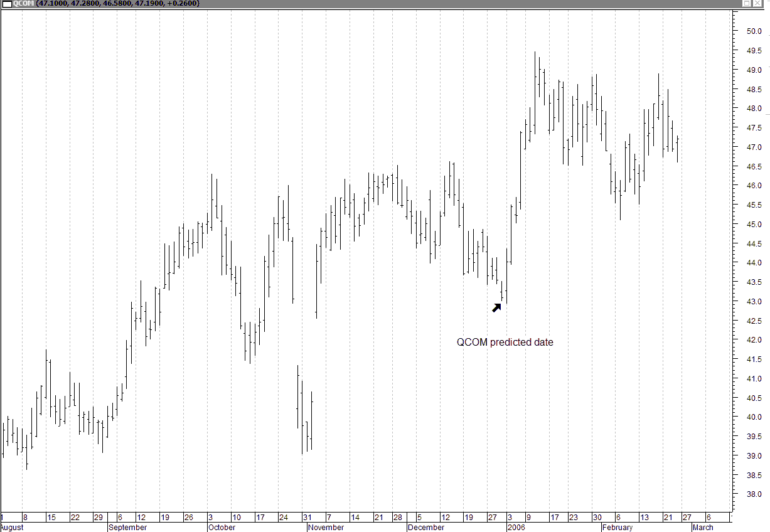This screenshot has height=532, width=770.
Task: Open the chart window icon menu beside QCOM
Action: (6, 4)
